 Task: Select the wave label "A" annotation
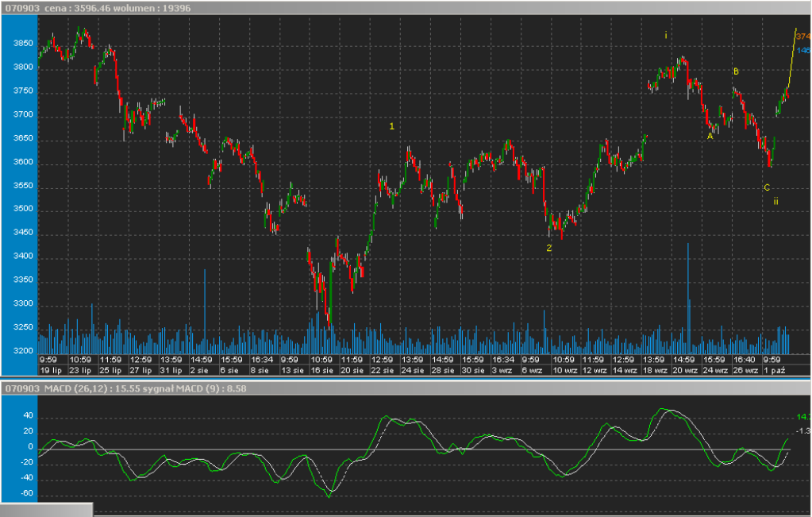tap(710, 137)
